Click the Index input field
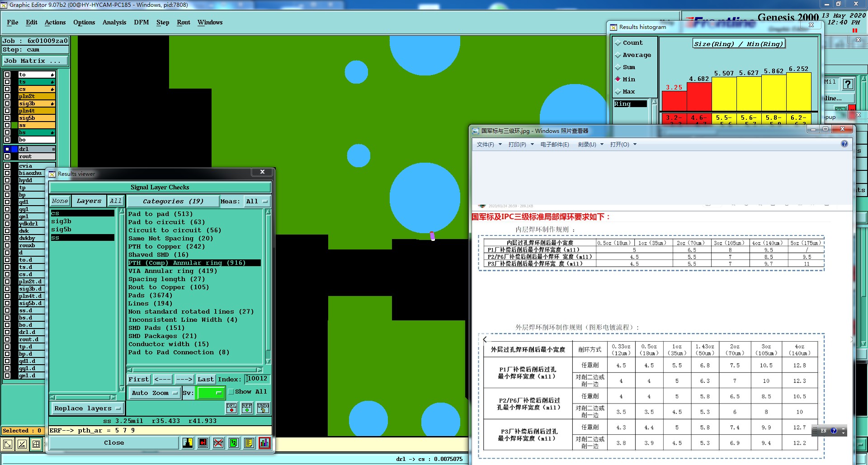 pos(257,379)
